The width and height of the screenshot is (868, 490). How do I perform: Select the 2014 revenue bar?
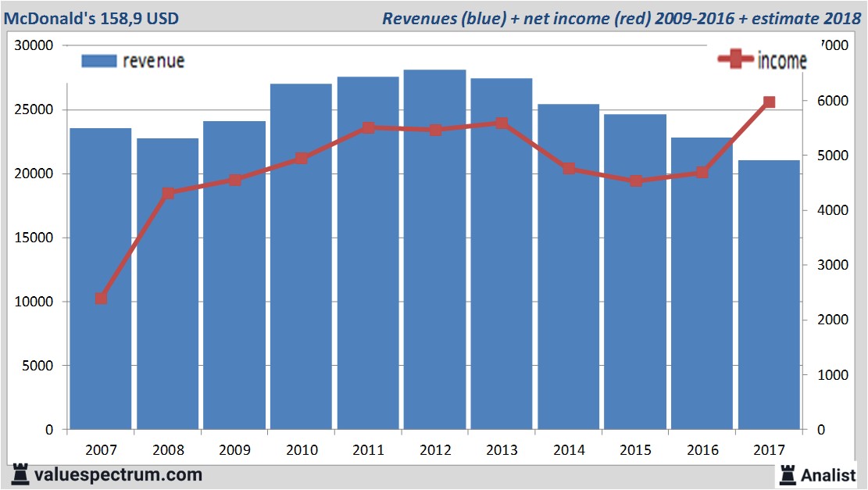coord(569,266)
